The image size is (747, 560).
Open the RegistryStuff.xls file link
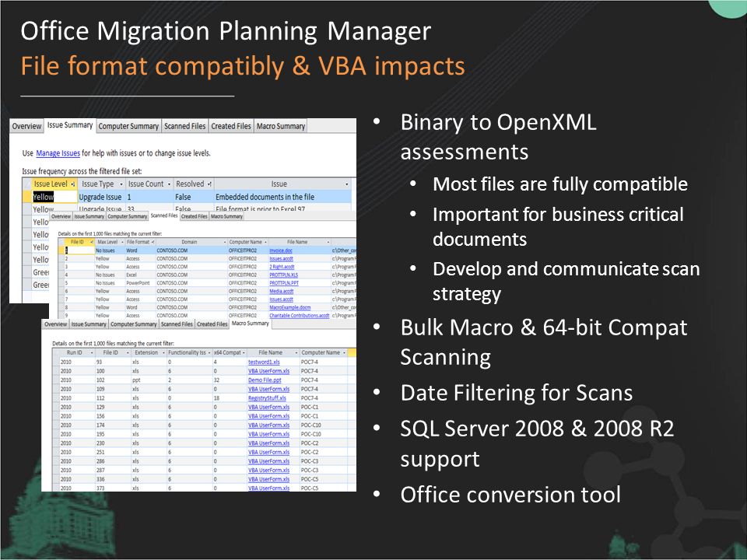(x=267, y=398)
